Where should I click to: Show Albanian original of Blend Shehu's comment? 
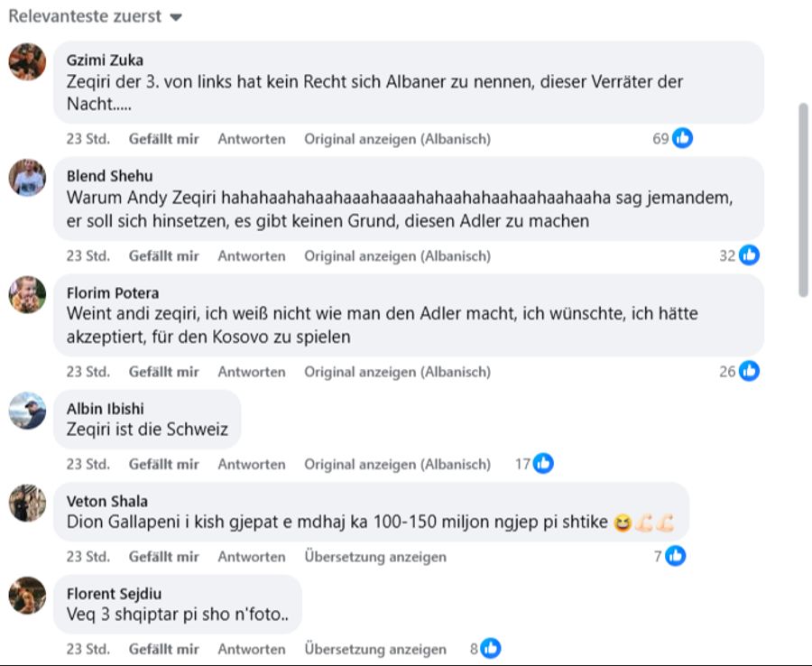(x=397, y=255)
